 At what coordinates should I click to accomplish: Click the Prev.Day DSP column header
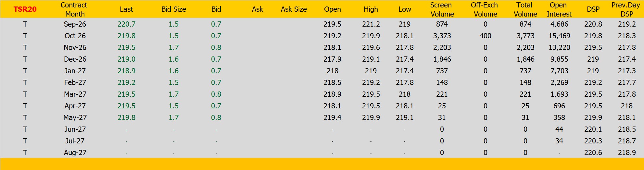(x=626, y=9)
